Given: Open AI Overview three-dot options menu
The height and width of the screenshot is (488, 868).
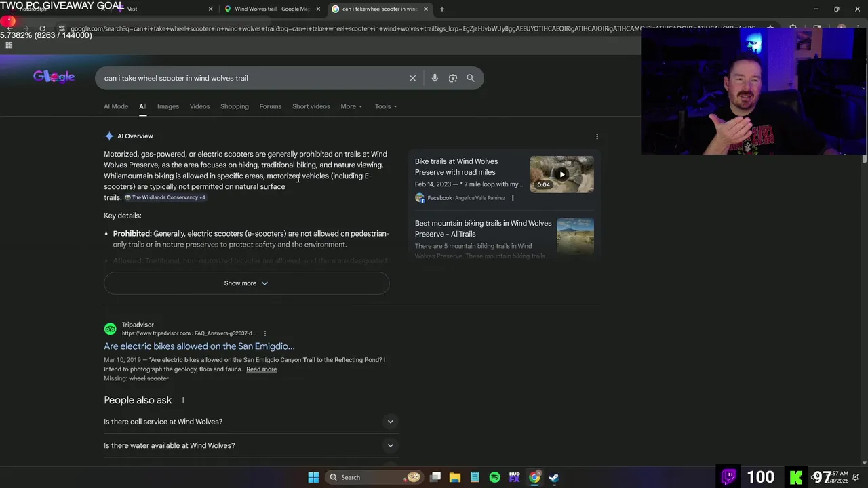Looking at the screenshot, I should (597, 136).
